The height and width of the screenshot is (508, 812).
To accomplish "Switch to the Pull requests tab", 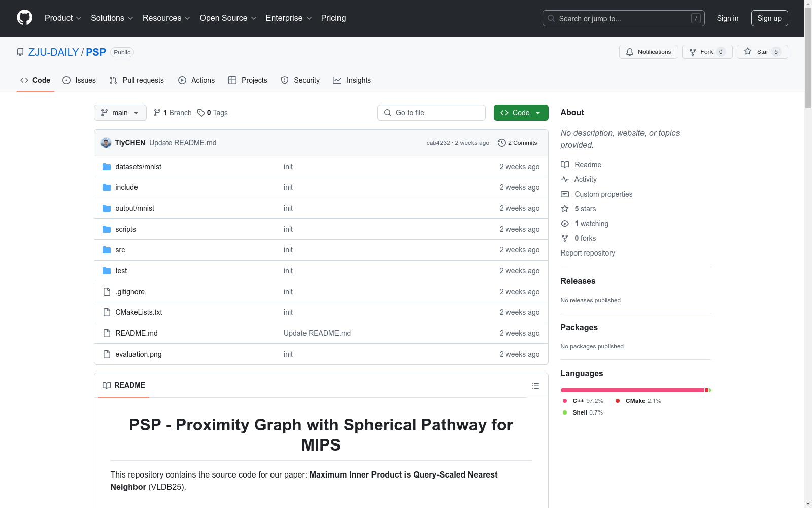I will [137, 80].
